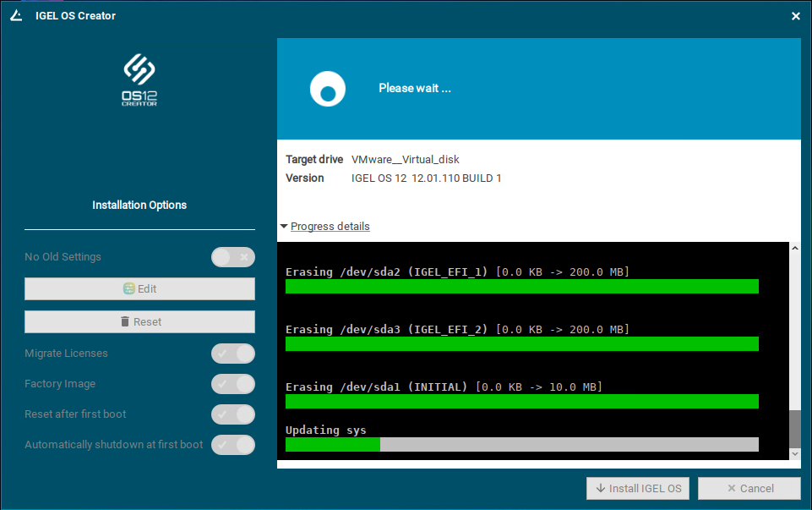812x510 pixels.
Task: Click the spinning wait indicator icon
Action: click(327, 88)
